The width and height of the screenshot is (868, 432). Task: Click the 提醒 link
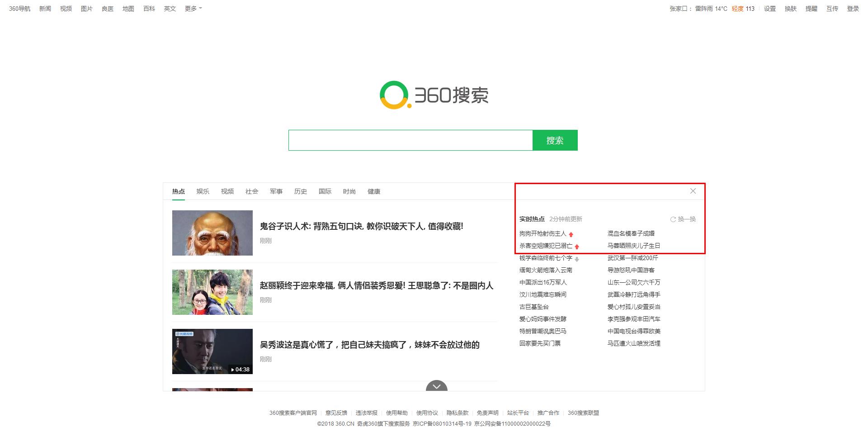pos(811,9)
